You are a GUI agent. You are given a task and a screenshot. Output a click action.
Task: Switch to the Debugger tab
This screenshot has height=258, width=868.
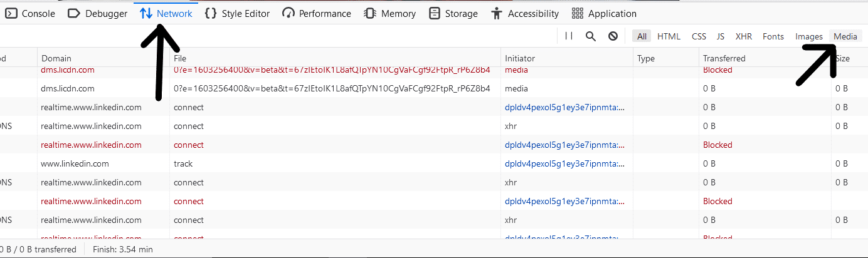[x=97, y=13]
